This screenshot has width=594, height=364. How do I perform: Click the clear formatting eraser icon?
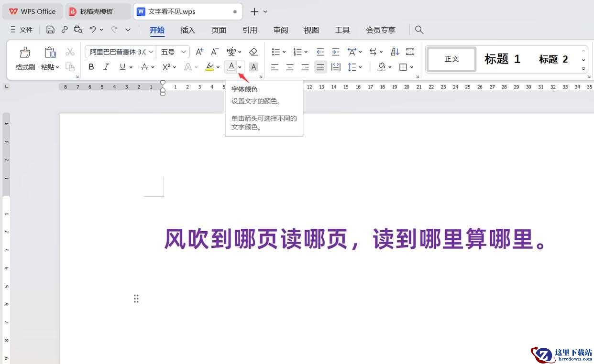253,52
